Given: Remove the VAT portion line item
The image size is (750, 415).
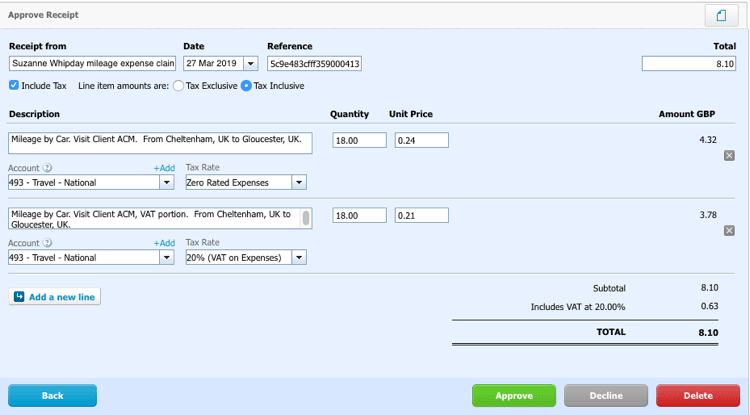Looking at the screenshot, I should [729, 230].
